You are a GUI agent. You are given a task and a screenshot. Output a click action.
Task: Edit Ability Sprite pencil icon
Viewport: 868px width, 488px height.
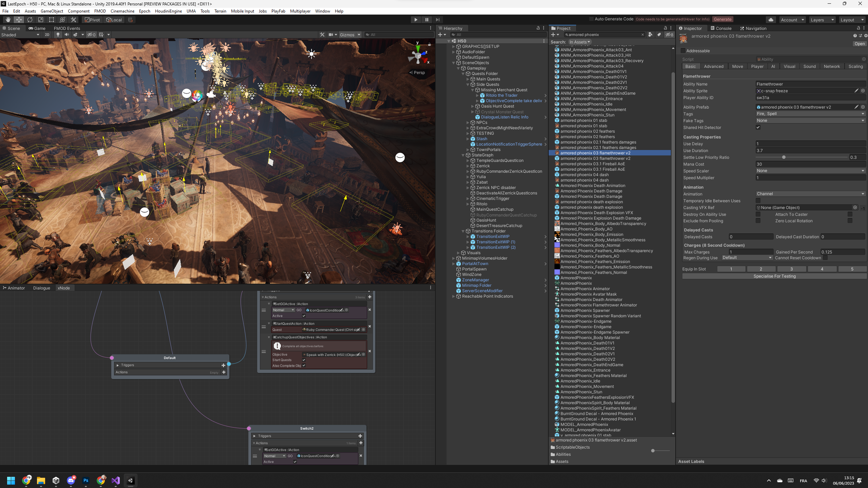click(856, 91)
